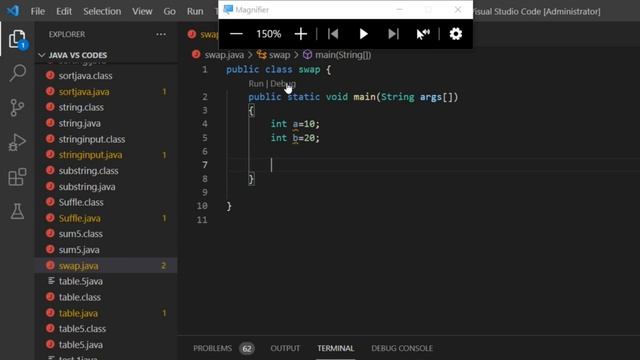Open the Testing flask view
The width and height of the screenshot is (640, 360).
(17, 211)
